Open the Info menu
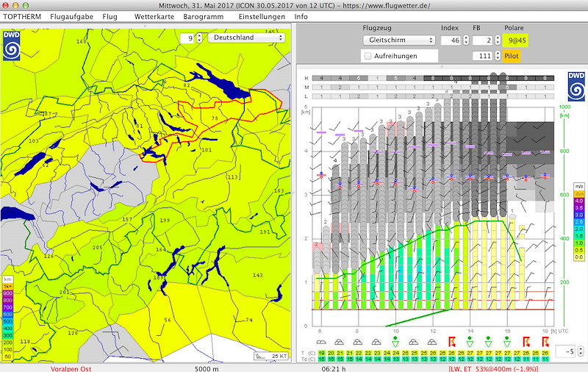Viewport: 588px width, 372px height. pyautogui.click(x=301, y=16)
